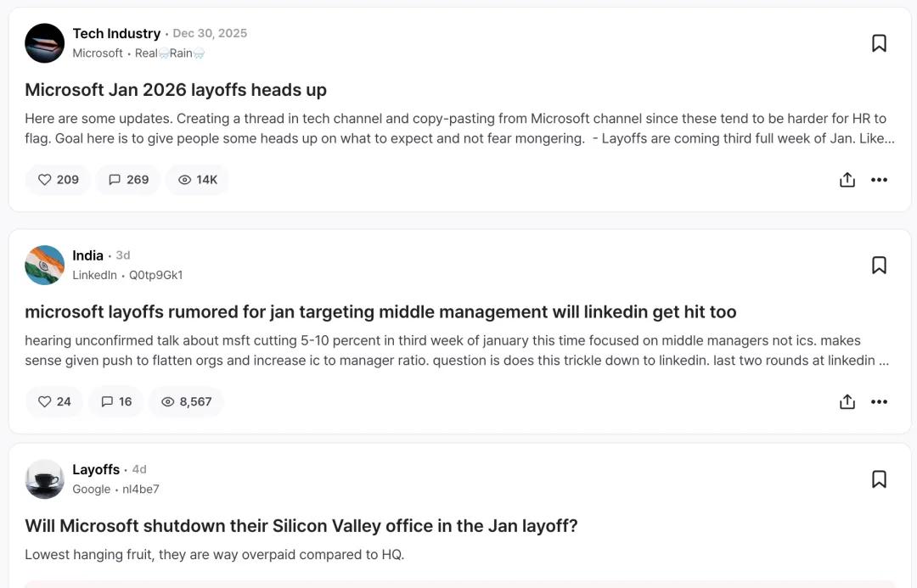Click the India flag channel avatar
Viewport: 917px width, 588px height.
pyautogui.click(x=45, y=266)
